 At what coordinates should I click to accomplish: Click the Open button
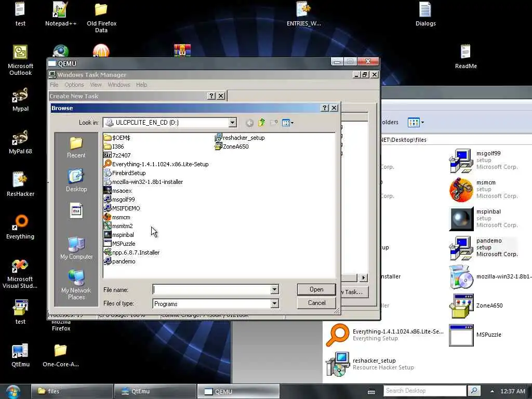coord(316,289)
